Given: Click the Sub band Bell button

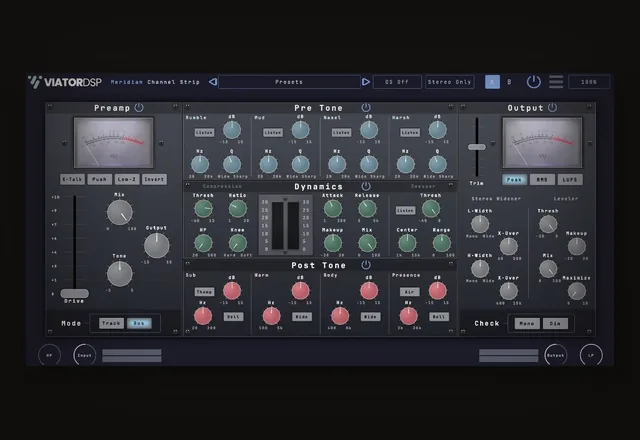Looking at the screenshot, I should click(233, 317).
